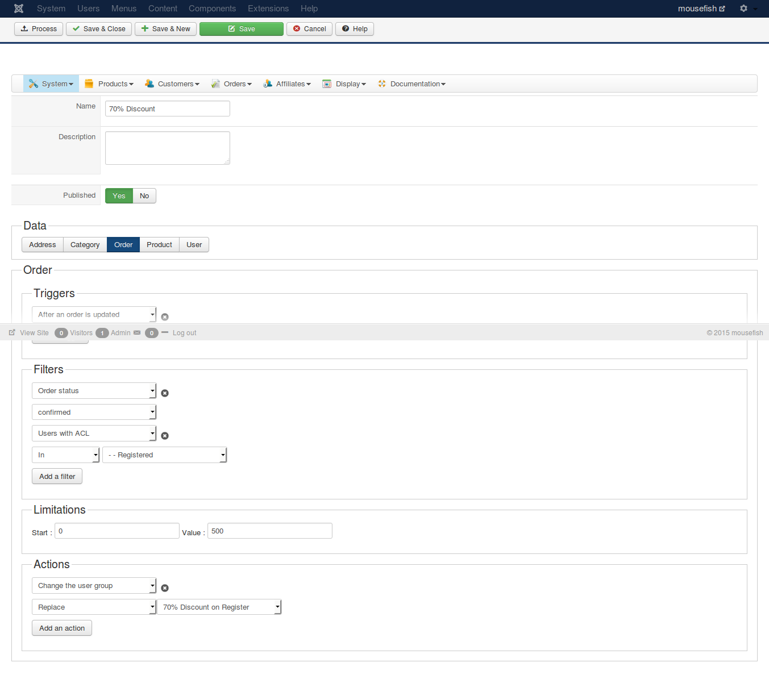
Task: Click the Cancel red cross icon
Action: (x=297, y=28)
